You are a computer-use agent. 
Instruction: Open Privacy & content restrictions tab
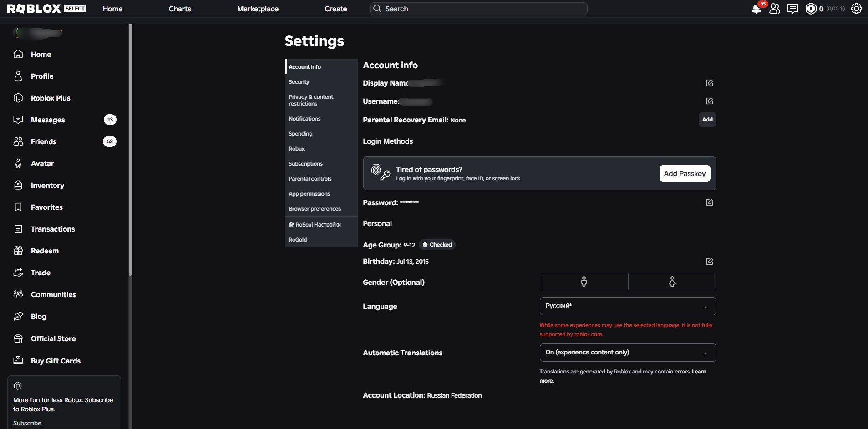click(x=321, y=100)
